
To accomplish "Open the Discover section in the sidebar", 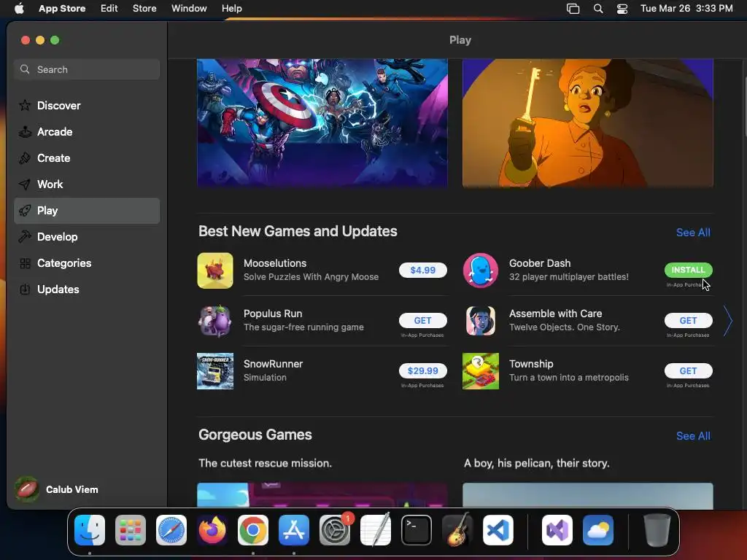I will [x=87, y=106].
